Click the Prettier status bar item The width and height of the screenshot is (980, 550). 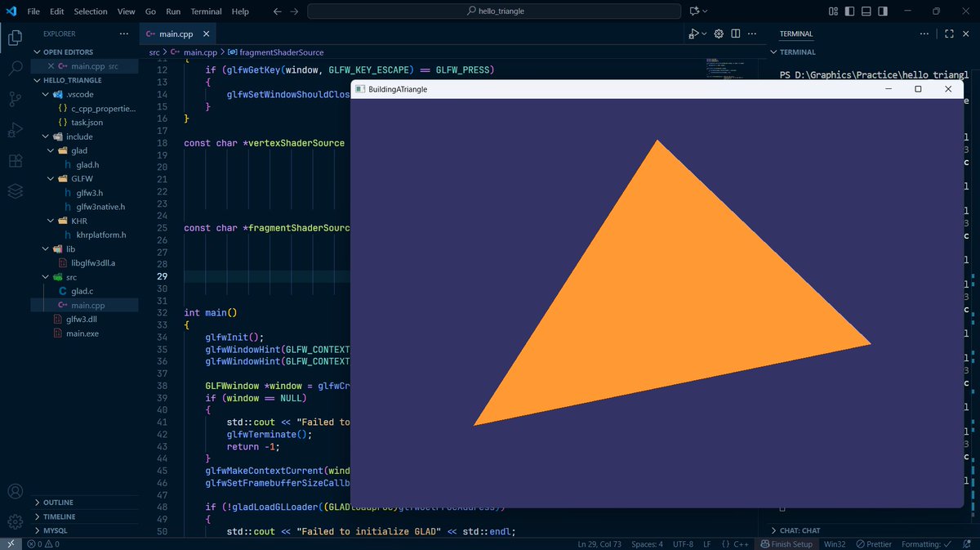click(875, 543)
